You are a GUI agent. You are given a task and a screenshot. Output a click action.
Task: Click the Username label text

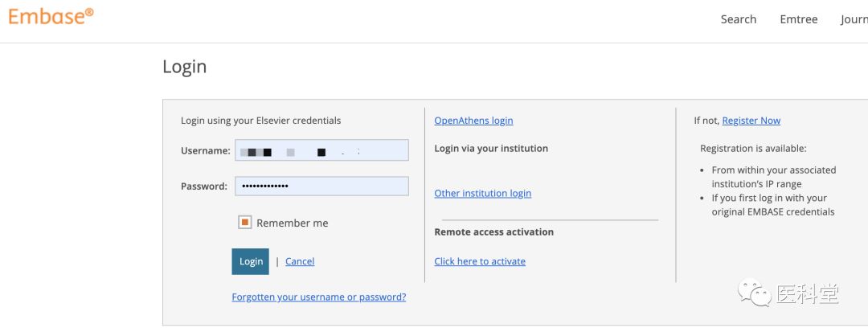(205, 150)
